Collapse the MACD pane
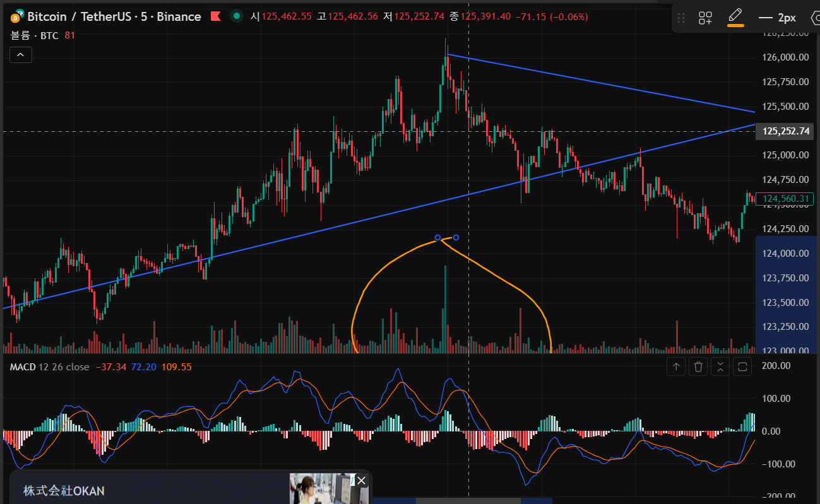The image size is (820, 504). [720, 366]
